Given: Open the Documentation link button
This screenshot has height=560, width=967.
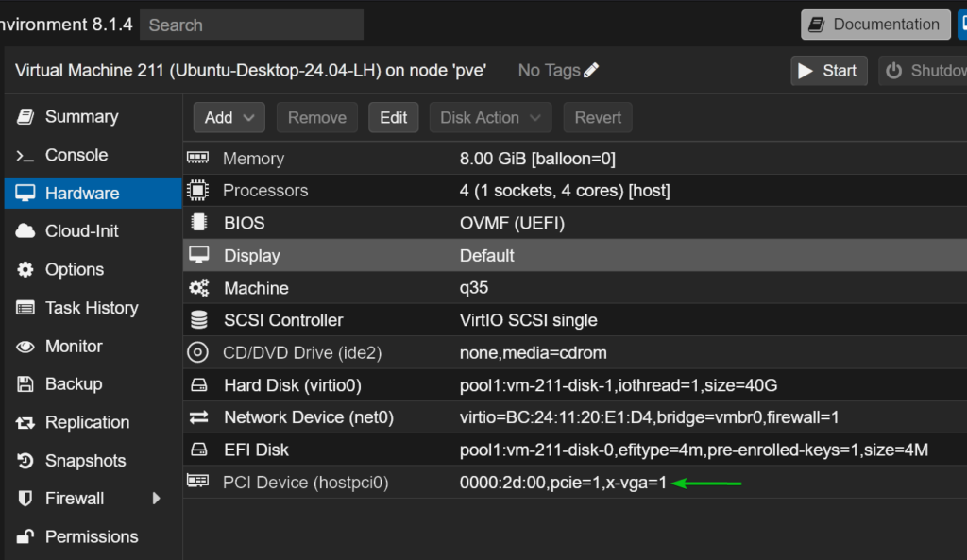Looking at the screenshot, I should point(875,25).
